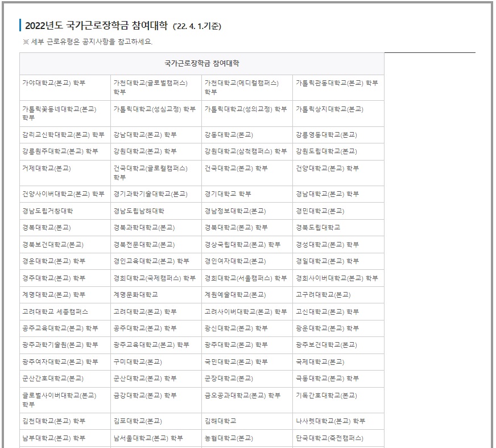Click 강릉영동대학교(본교) entry
496x448 pixels.
326,135
